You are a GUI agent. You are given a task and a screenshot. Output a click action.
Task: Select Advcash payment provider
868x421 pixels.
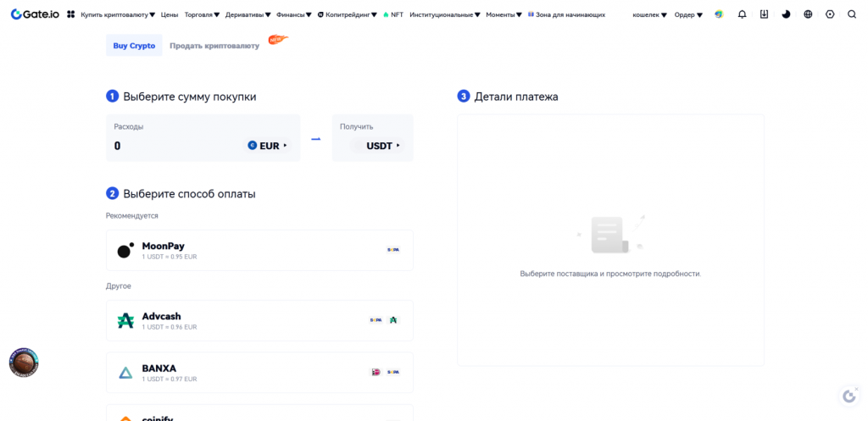click(x=259, y=320)
